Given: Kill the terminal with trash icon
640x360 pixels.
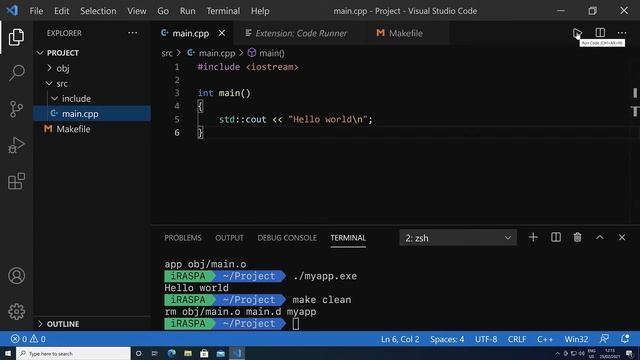Looking at the screenshot, I should pos(577,237).
